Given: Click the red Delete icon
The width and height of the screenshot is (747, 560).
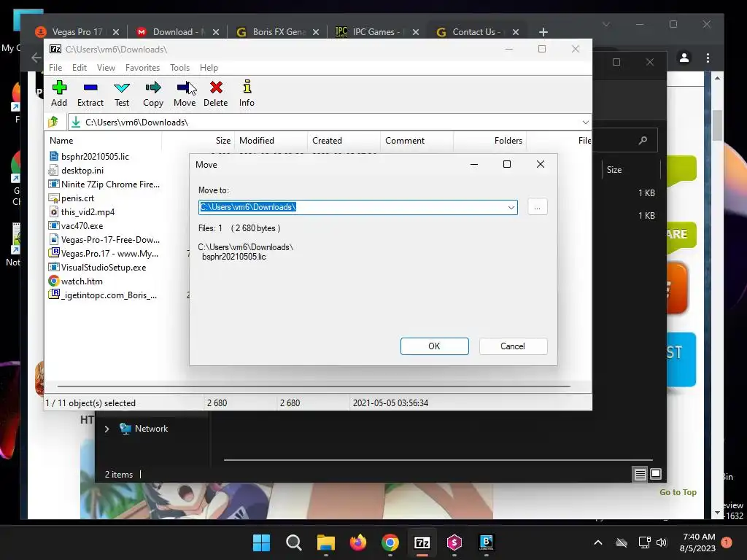Looking at the screenshot, I should (216, 94).
